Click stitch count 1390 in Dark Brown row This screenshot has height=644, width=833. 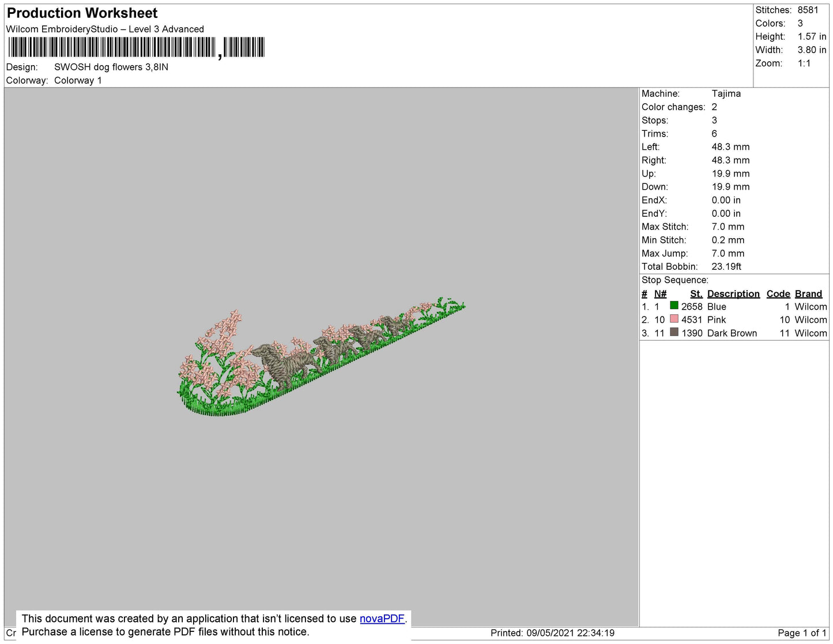click(692, 333)
